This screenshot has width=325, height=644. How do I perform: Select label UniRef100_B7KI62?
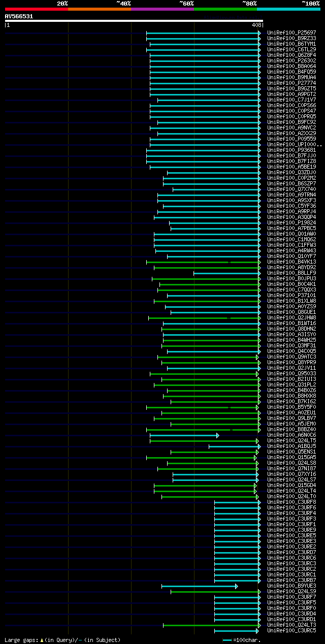click(x=291, y=401)
